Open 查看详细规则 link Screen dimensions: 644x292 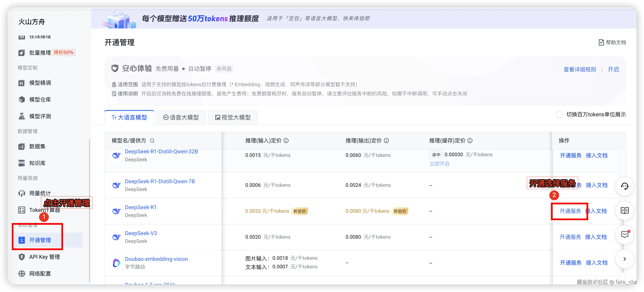(x=580, y=69)
